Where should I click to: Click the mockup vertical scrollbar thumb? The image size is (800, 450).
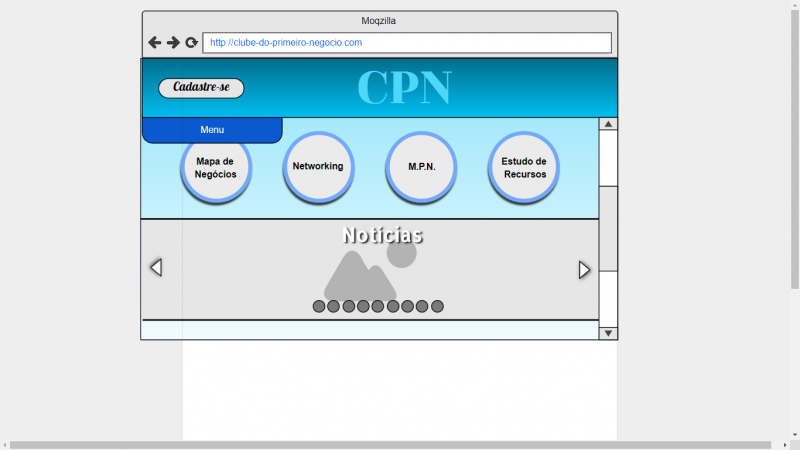tap(608, 229)
